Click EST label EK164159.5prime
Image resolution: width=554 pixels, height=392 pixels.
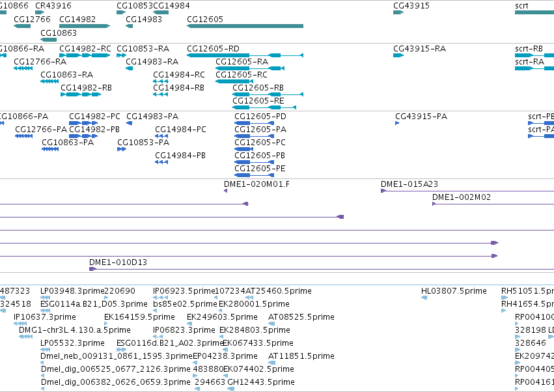(x=139, y=317)
